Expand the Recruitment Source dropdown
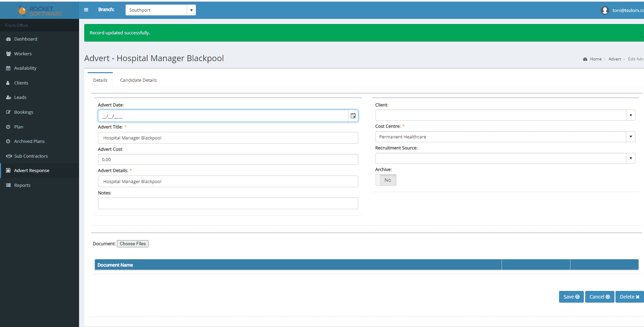Screen dimensions: 644x327 tap(630, 158)
